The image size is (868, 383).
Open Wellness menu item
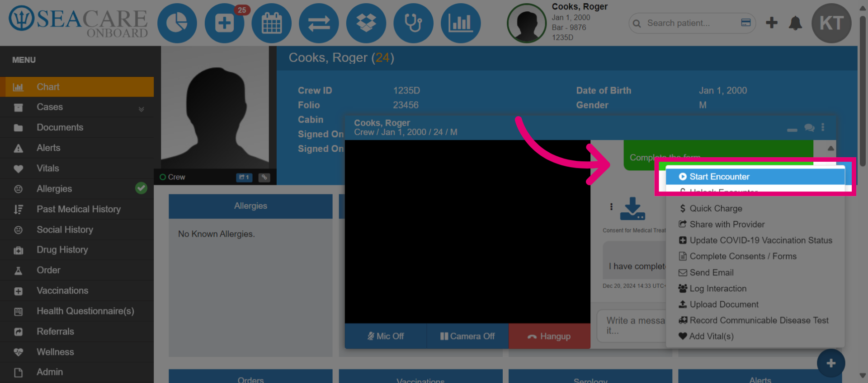point(77,352)
